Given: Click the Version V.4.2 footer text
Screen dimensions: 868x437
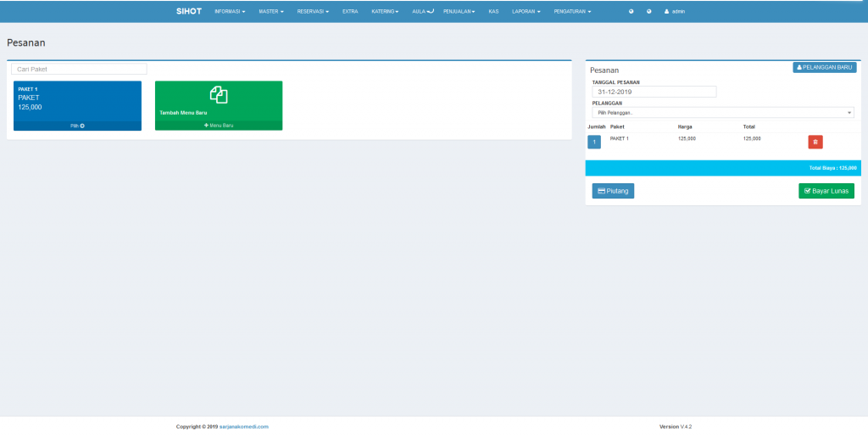Looking at the screenshot, I should coord(676,427).
